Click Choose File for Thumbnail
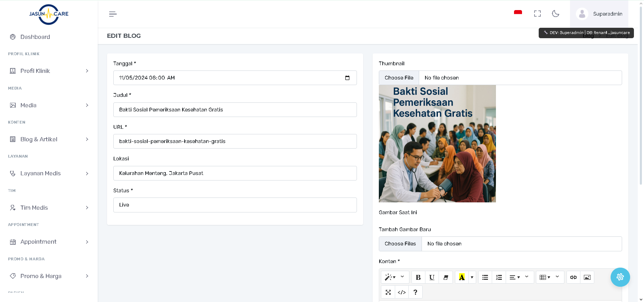Viewport: 644px width, 302px height. tap(399, 78)
